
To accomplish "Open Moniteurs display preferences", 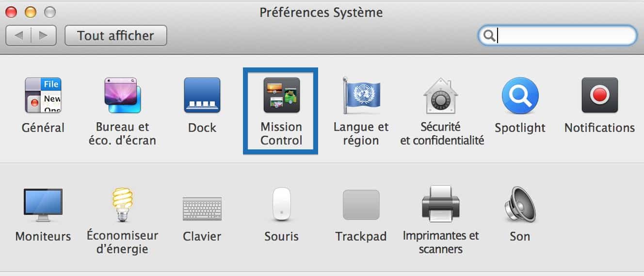I will coord(43,205).
